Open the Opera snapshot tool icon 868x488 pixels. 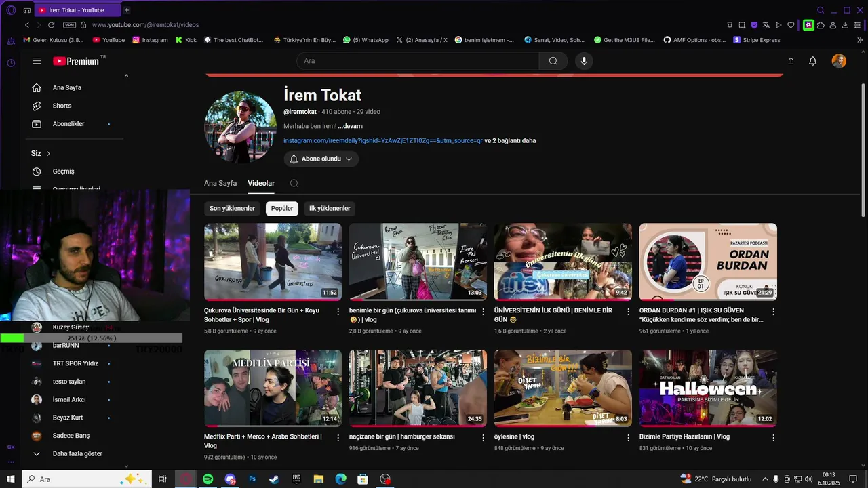coord(742,25)
